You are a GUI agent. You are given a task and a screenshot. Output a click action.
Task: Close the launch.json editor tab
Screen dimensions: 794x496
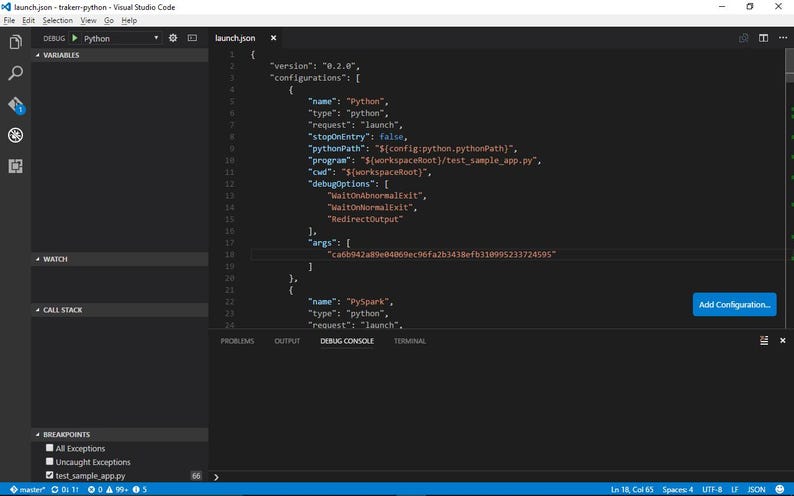(x=273, y=38)
